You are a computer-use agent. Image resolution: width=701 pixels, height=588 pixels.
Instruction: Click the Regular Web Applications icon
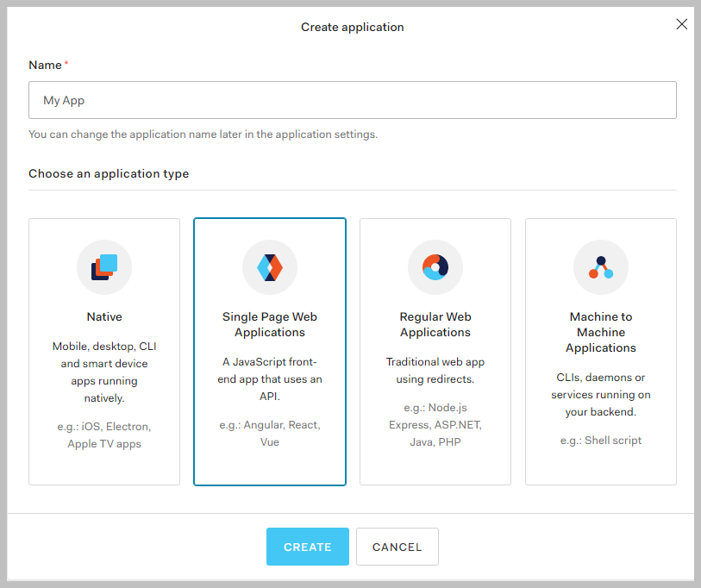coord(435,267)
